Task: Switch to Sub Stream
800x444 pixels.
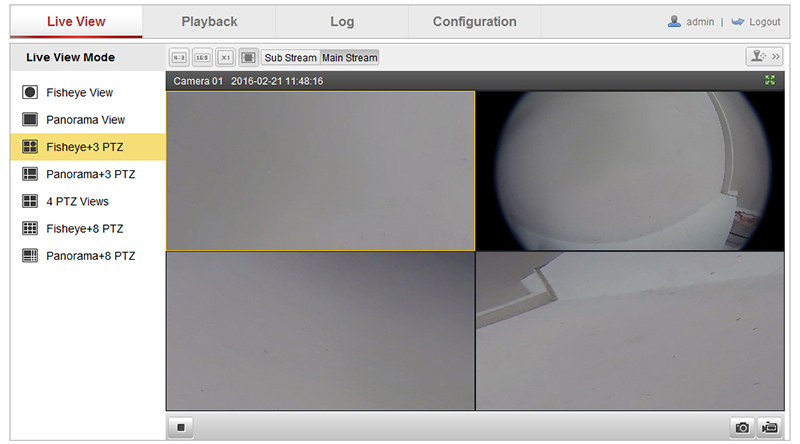Action: tap(290, 58)
